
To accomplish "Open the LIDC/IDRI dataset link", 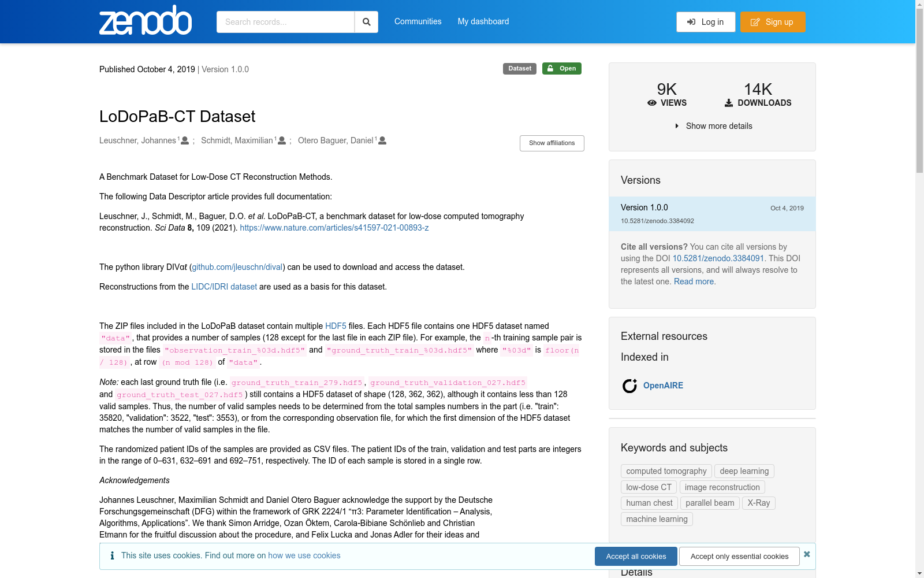I will 224,287.
